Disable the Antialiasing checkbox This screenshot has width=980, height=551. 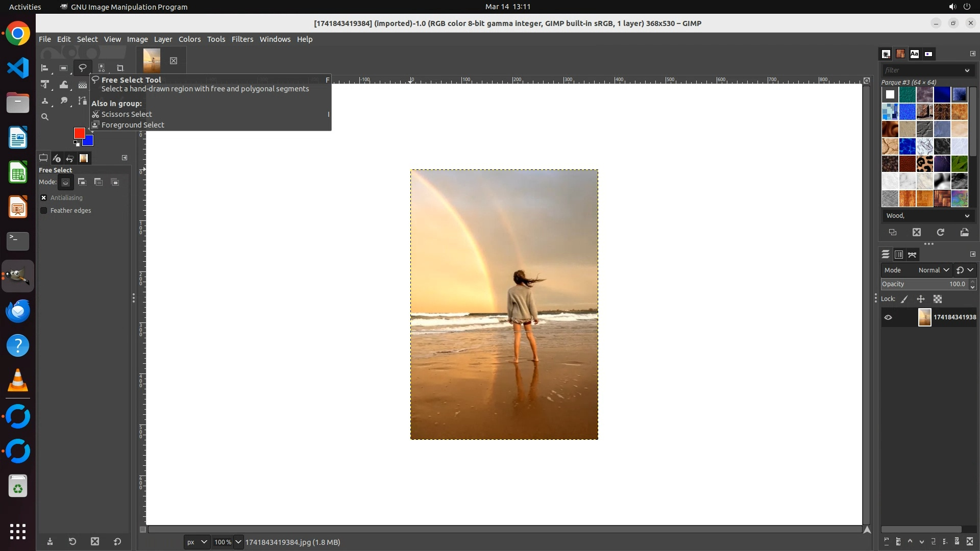click(44, 197)
